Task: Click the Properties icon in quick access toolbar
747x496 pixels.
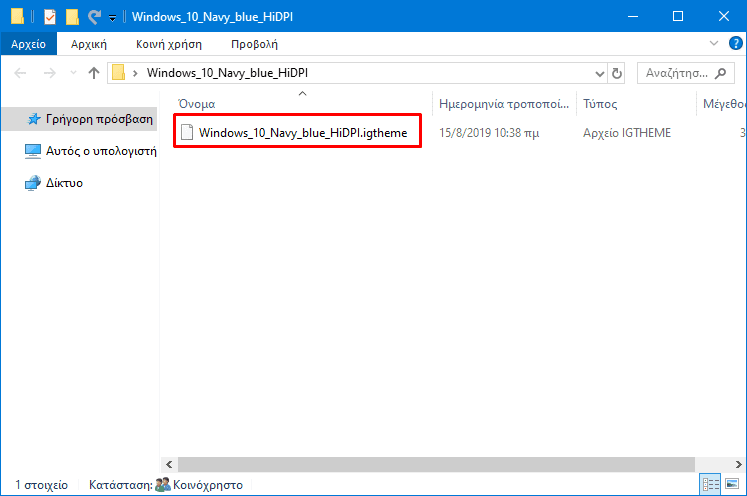Action: tap(50, 17)
